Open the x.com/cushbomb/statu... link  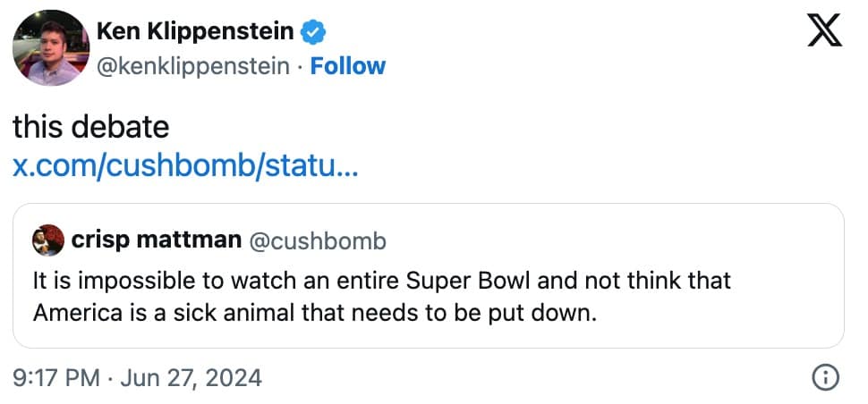click(x=185, y=166)
